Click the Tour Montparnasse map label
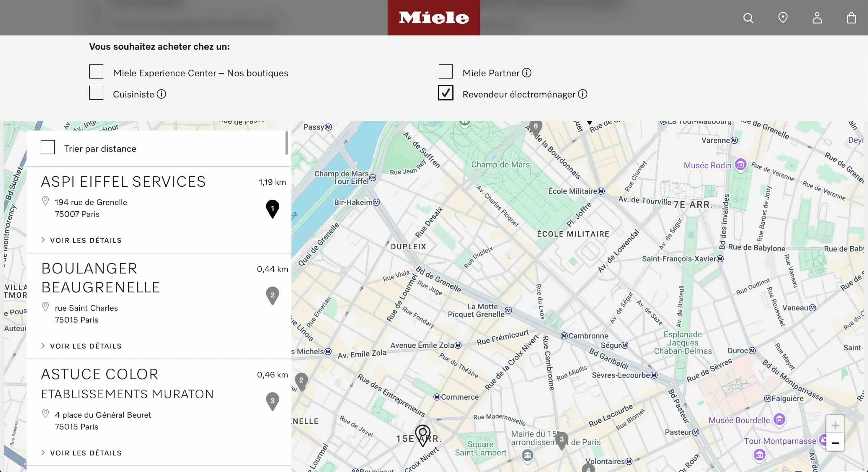Viewport: 868px width, 472px height. [780, 441]
